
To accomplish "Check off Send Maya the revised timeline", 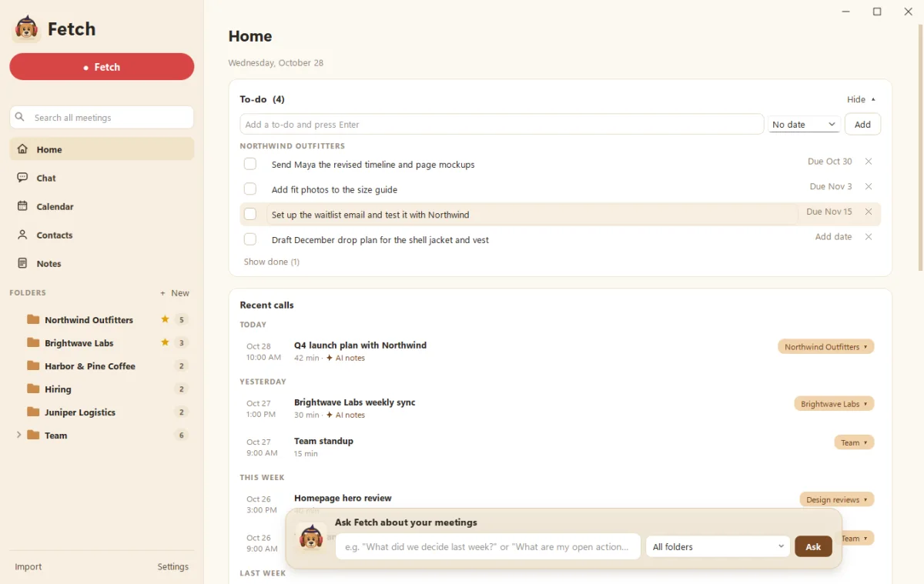I will [250, 164].
